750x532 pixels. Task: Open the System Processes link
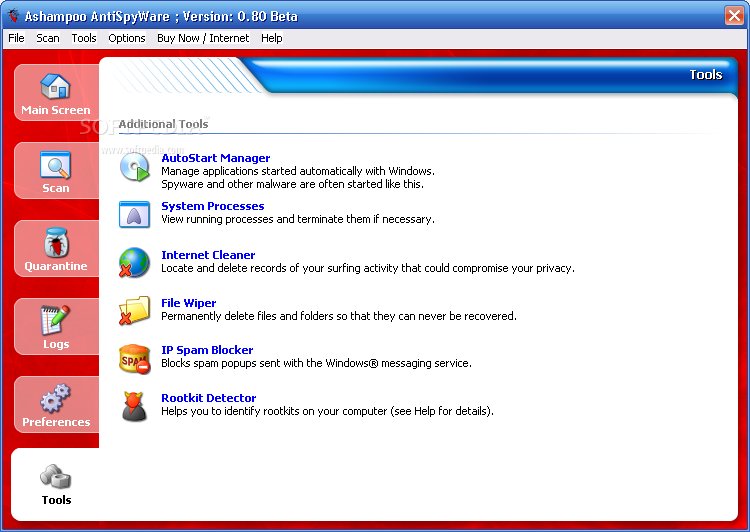(x=213, y=206)
